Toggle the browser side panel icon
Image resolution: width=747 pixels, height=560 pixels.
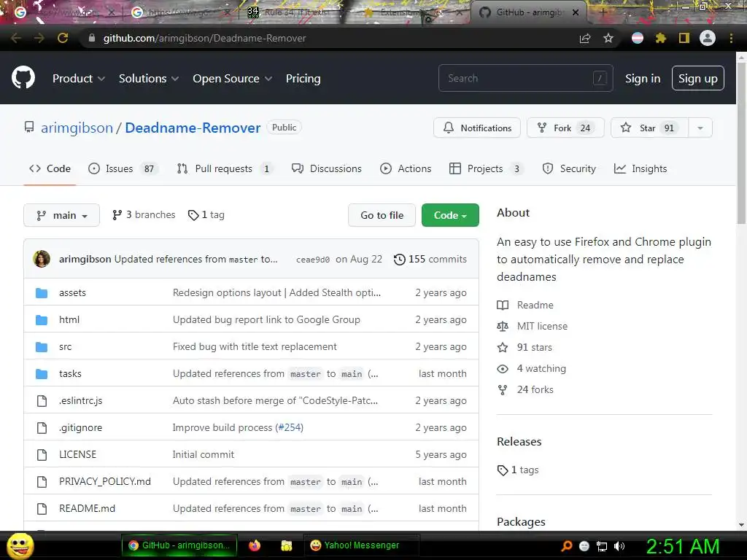point(684,38)
